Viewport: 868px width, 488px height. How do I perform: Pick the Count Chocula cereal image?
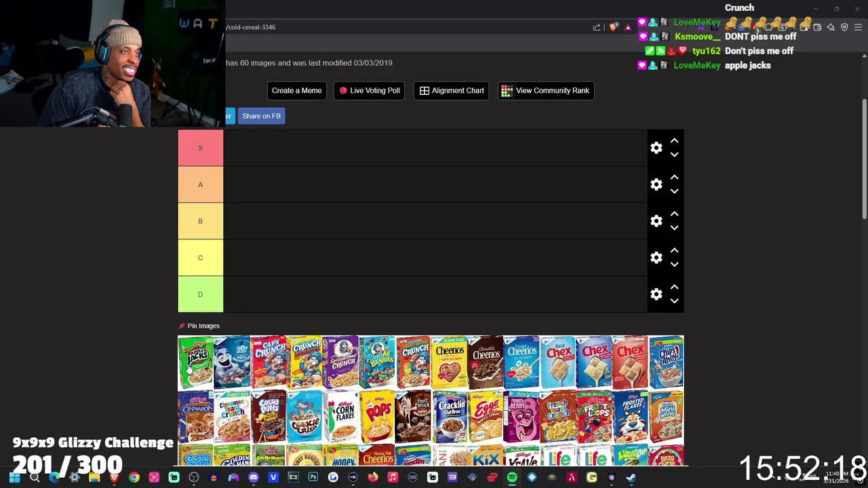pos(412,417)
